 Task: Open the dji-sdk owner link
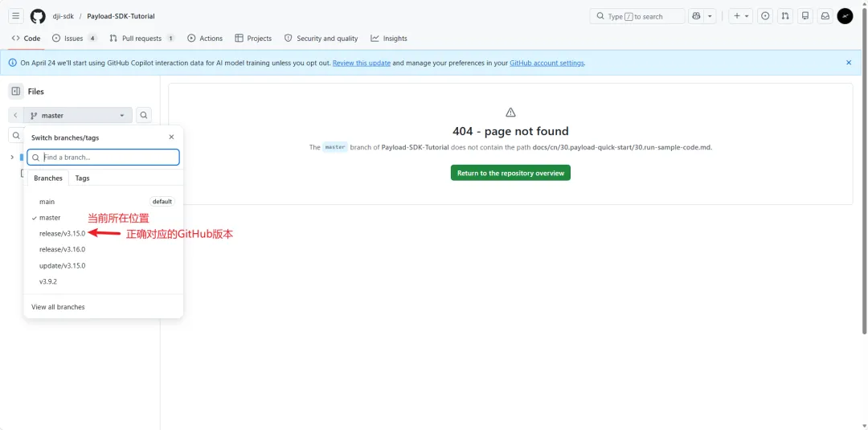[x=63, y=16]
